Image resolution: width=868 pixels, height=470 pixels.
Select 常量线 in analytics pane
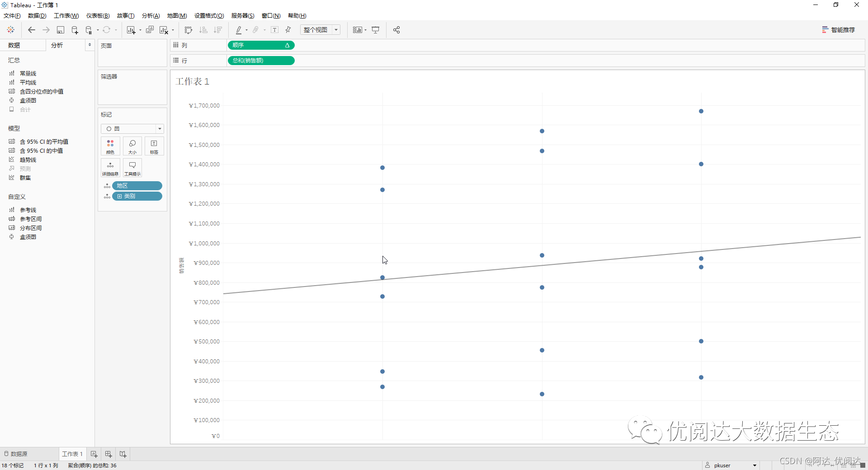pyautogui.click(x=28, y=73)
